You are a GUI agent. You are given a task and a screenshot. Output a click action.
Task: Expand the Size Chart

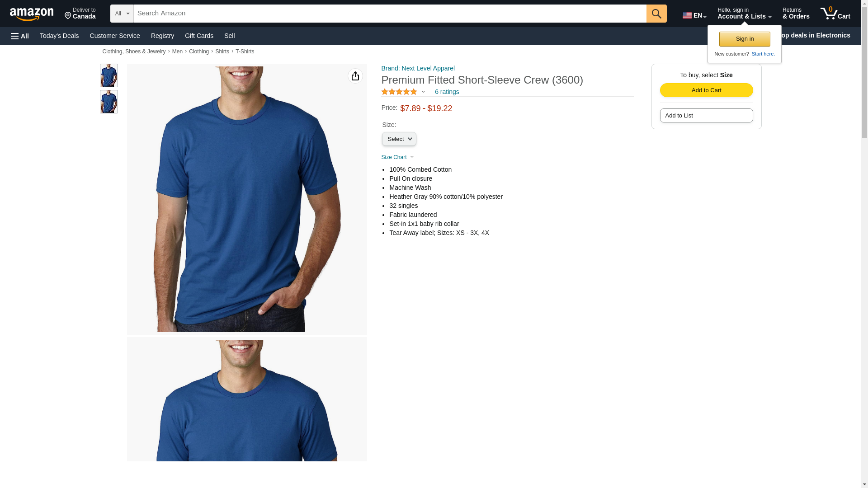pyautogui.click(x=397, y=157)
